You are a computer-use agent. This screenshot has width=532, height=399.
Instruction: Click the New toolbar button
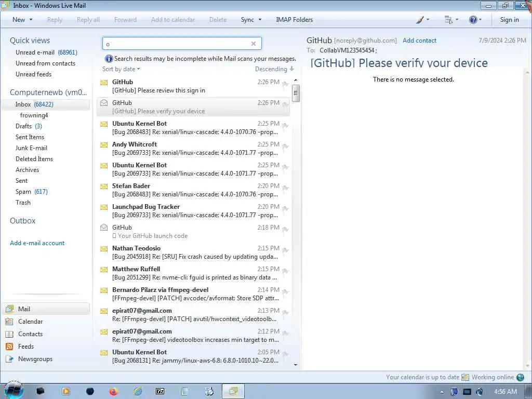tap(19, 20)
